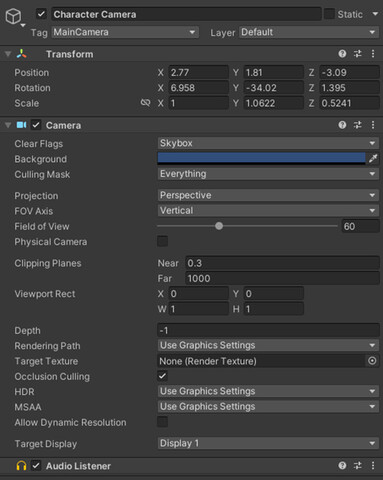Click the Viewport Rect Y field
This screenshot has height=480, width=383.
coord(273,294)
